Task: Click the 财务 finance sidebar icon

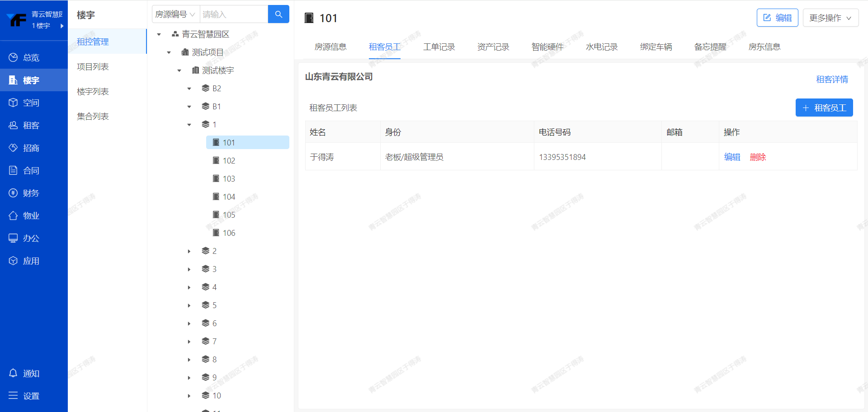Action: click(x=13, y=193)
